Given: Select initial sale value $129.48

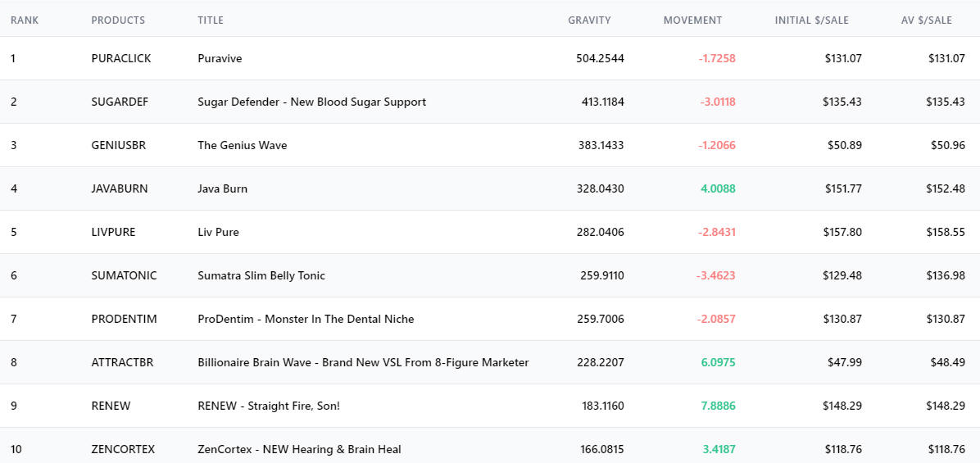Looking at the screenshot, I should point(843,275).
